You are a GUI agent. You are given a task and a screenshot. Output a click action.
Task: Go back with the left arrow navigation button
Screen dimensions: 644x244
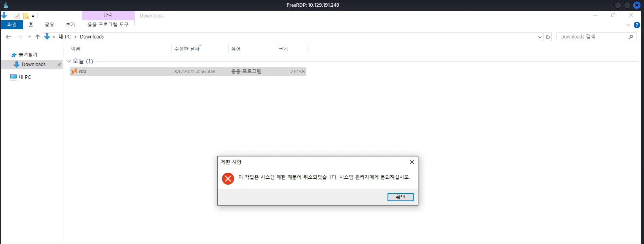click(x=8, y=37)
